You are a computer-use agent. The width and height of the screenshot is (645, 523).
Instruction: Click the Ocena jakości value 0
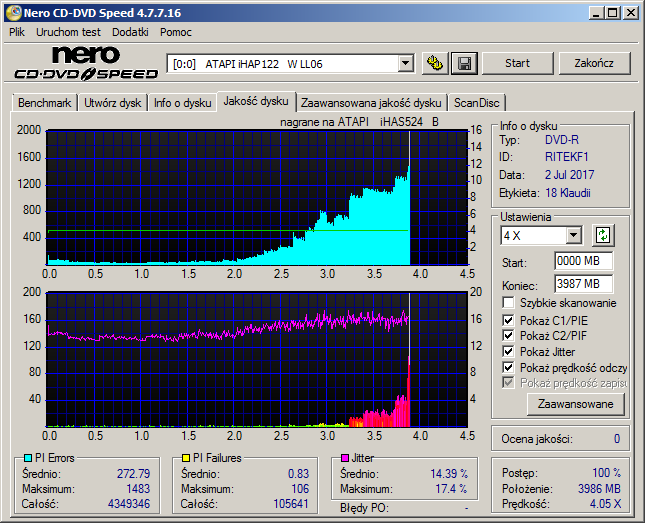(617, 439)
